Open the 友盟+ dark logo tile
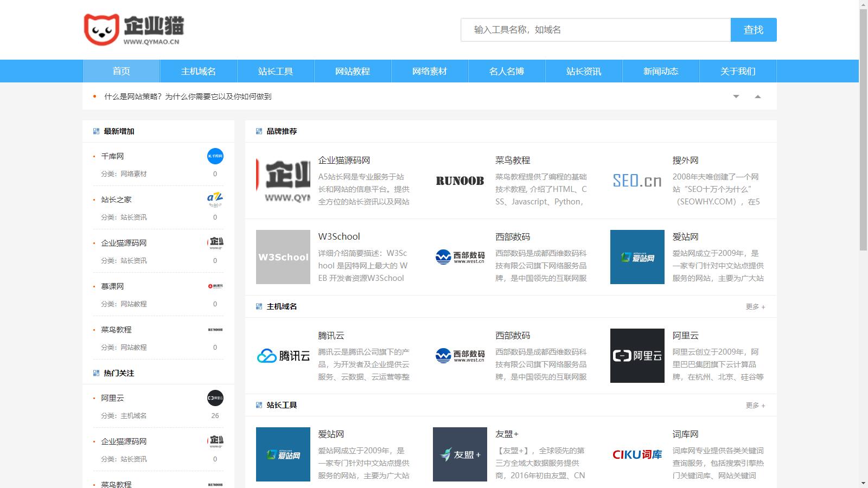This screenshot has height=488, width=868. [459, 454]
